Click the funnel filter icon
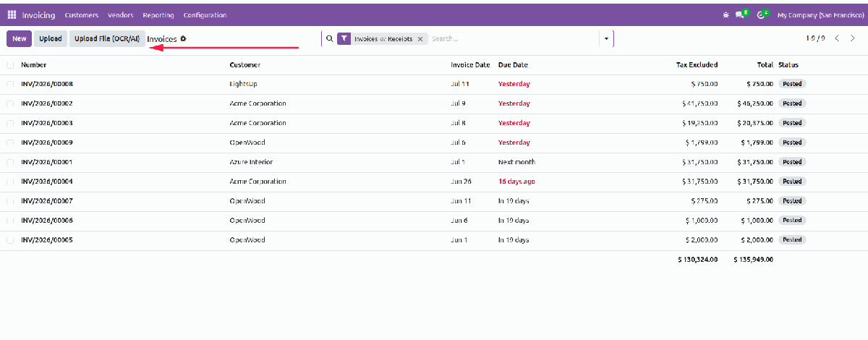Image resolution: width=868 pixels, height=340 pixels. (344, 38)
